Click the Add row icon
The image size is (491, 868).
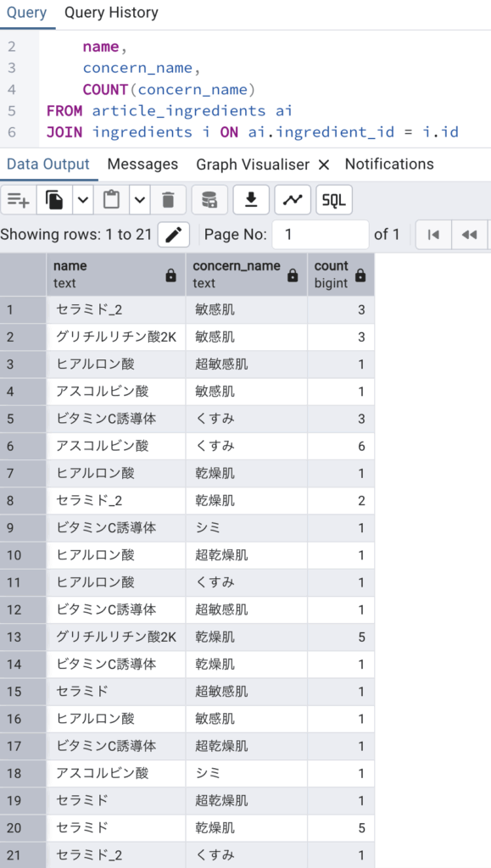click(x=19, y=200)
